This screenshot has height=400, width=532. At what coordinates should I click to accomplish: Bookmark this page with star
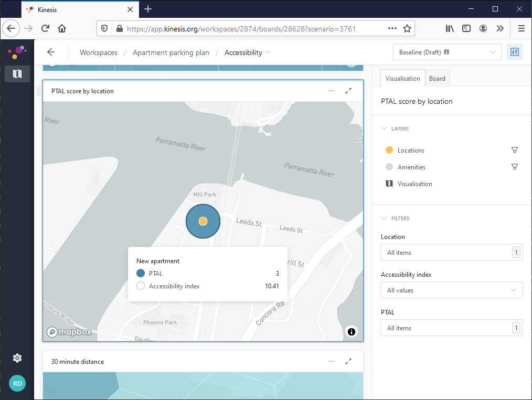(x=407, y=28)
